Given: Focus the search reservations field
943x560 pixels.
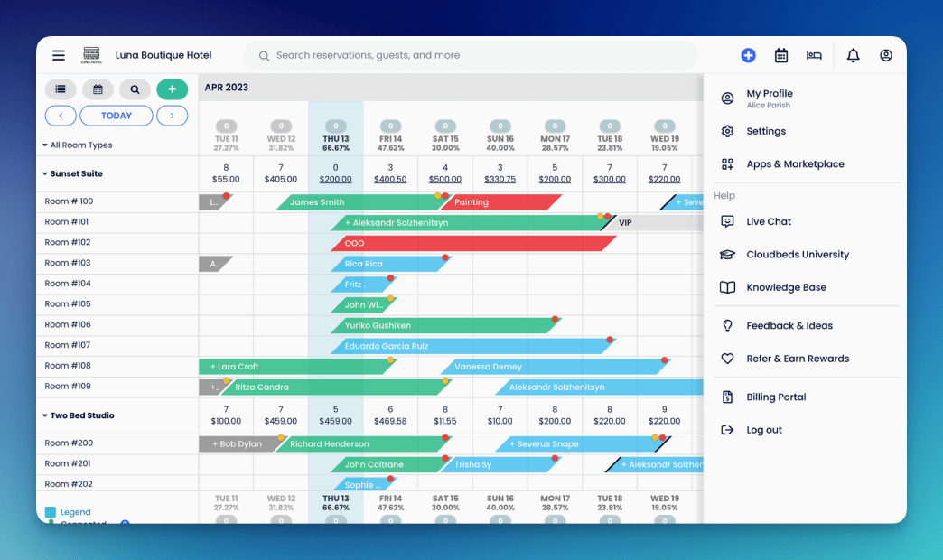Looking at the screenshot, I should tap(471, 55).
